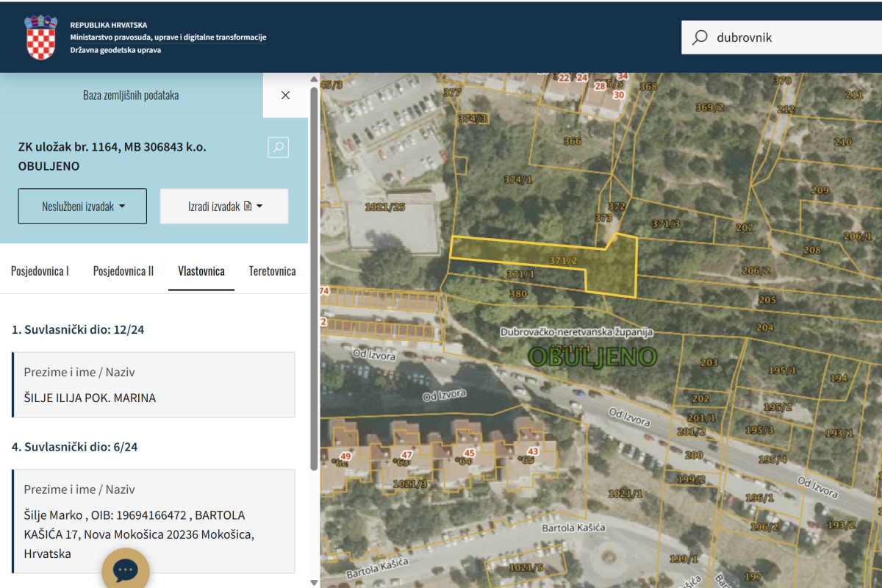Image resolution: width=882 pixels, height=588 pixels.
Task: Select parcel 208 on the map
Action: coord(811,250)
